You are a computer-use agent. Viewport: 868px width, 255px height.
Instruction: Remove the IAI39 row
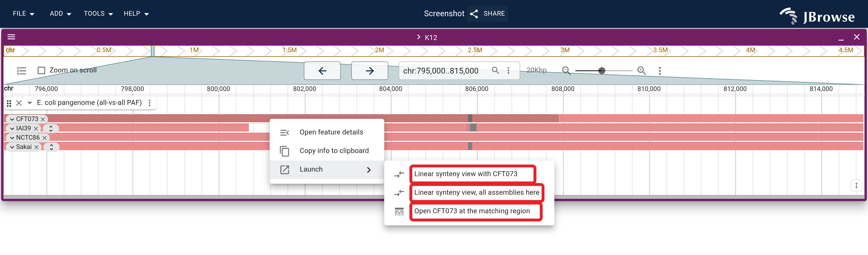(36, 128)
